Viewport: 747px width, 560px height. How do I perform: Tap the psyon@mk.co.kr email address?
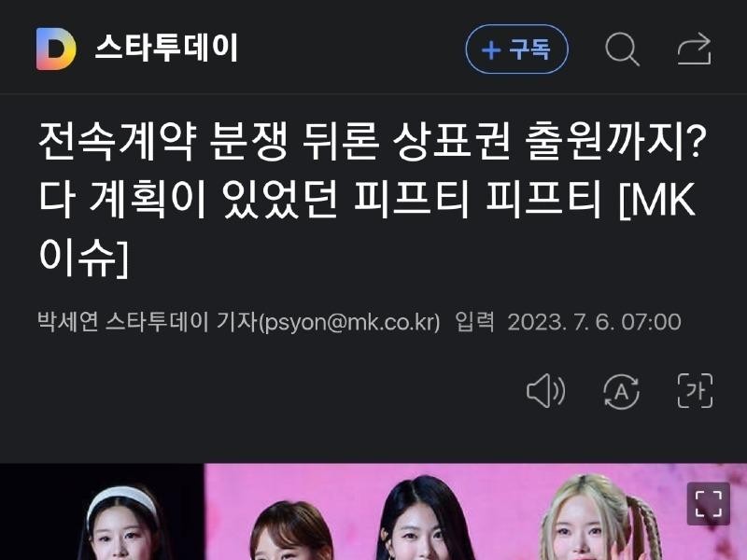tap(349, 322)
